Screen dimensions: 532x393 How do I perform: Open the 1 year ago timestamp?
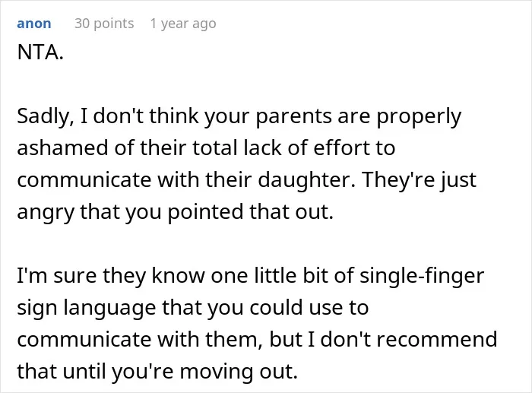click(183, 24)
